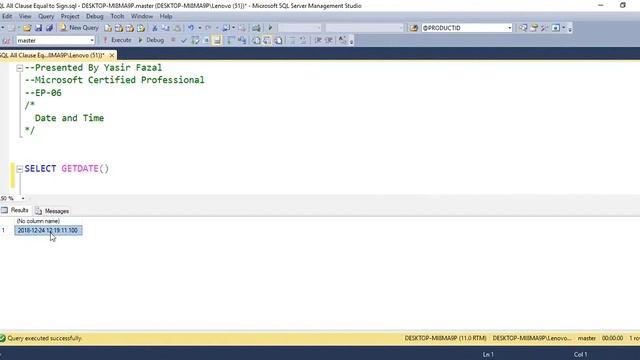Close the SQL query document tab

tap(112, 55)
